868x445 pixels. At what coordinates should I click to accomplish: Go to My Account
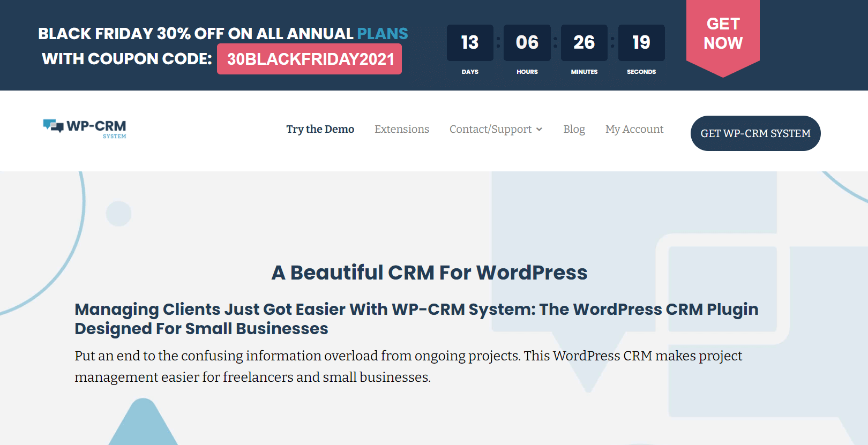(x=634, y=129)
